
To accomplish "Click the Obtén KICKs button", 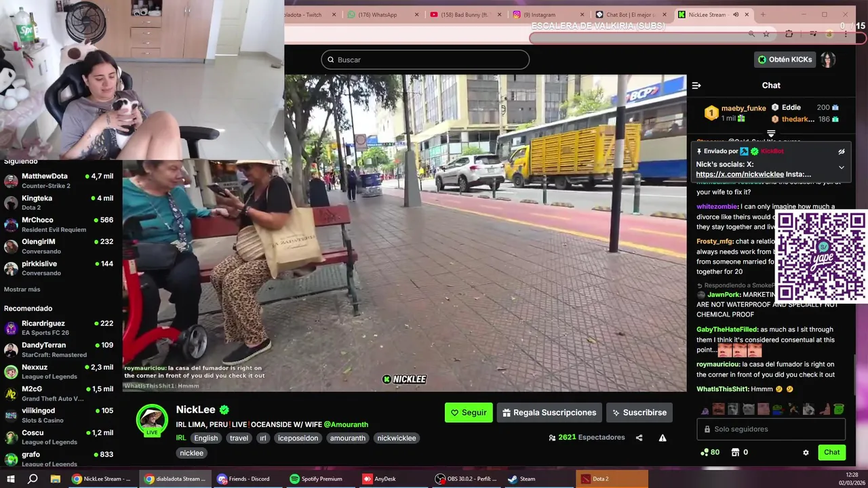I will pos(785,60).
